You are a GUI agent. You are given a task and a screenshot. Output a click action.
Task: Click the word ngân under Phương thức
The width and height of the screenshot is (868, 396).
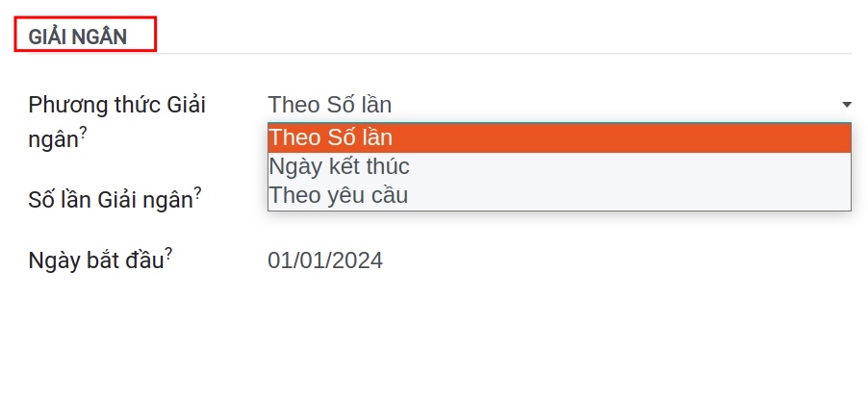(x=53, y=140)
